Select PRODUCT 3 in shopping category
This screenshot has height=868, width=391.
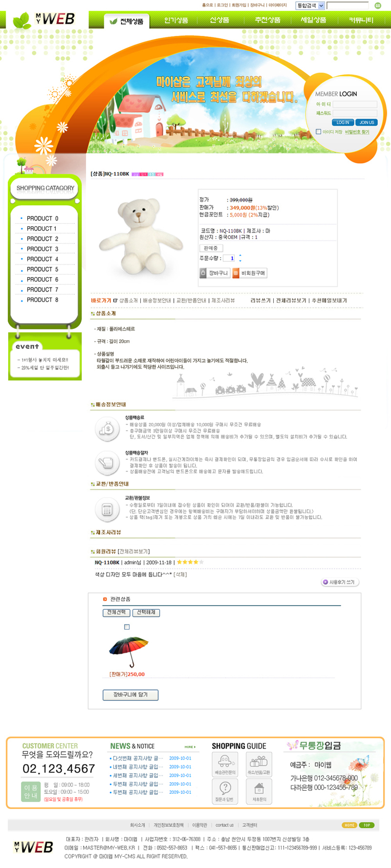point(43,249)
